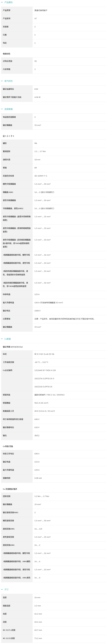Click the 产品类型 row label
The image size is (107, 644).
[6, 11]
